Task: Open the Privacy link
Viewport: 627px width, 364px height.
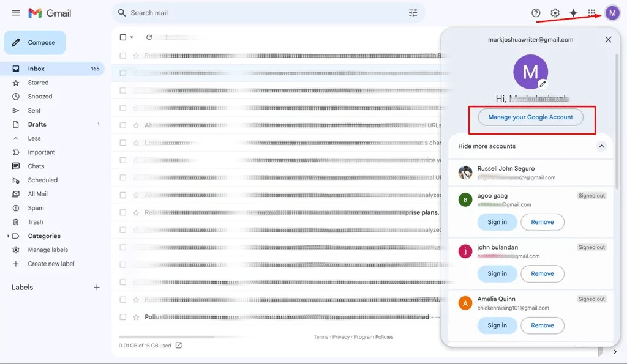Action: [x=340, y=337]
